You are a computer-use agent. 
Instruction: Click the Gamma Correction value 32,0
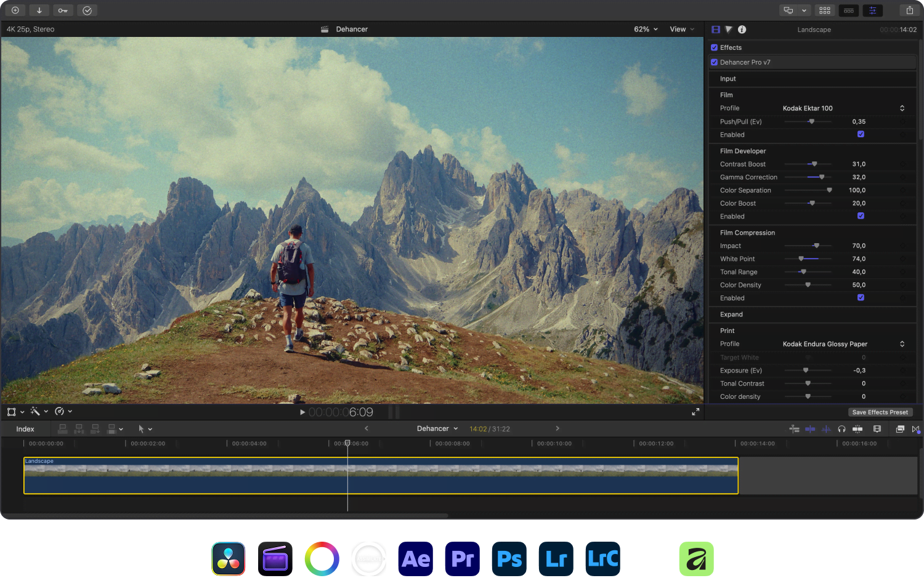(x=859, y=177)
